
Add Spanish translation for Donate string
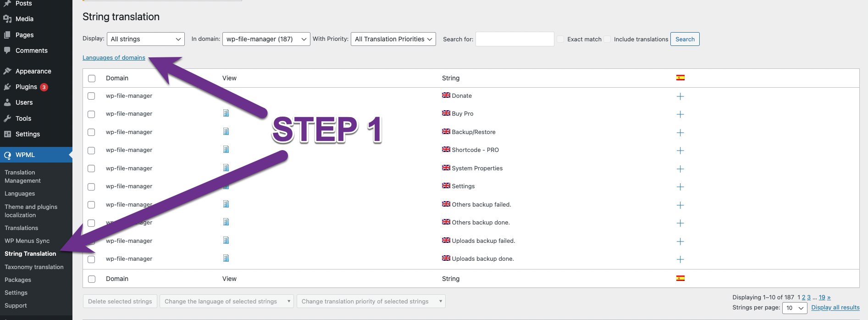[680, 96]
